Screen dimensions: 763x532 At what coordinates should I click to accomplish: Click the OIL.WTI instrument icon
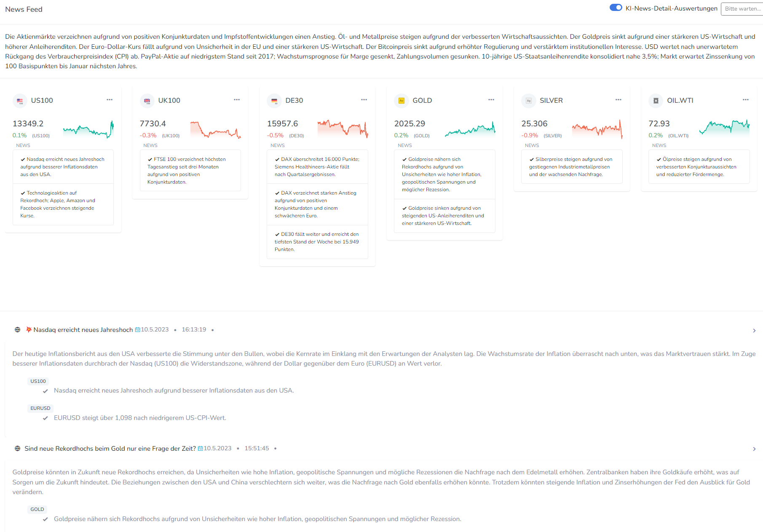pyautogui.click(x=656, y=101)
